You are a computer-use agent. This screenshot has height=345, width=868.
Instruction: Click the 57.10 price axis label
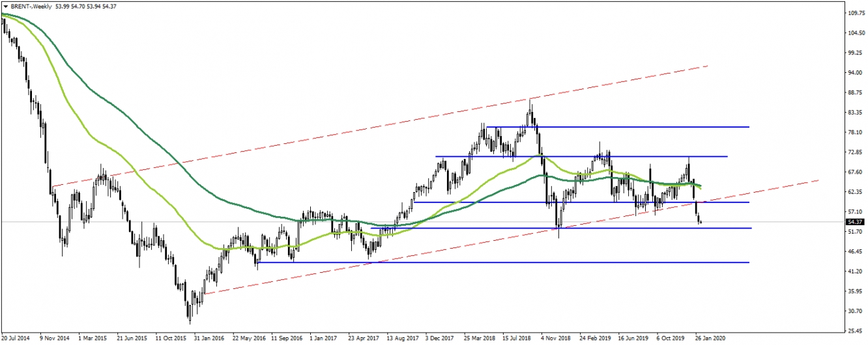(x=856, y=212)
